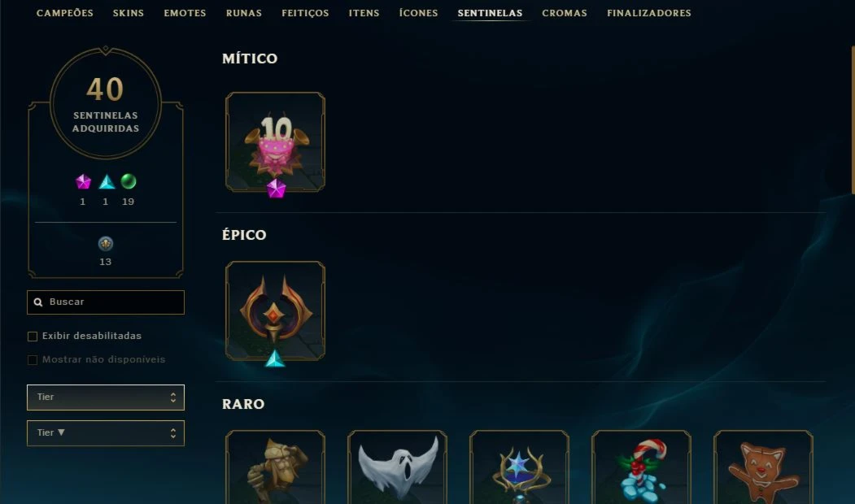The height and width of the screenshot is (504, 855).
Task: Select the gingerbread man ward
Action: coord(764,467)
